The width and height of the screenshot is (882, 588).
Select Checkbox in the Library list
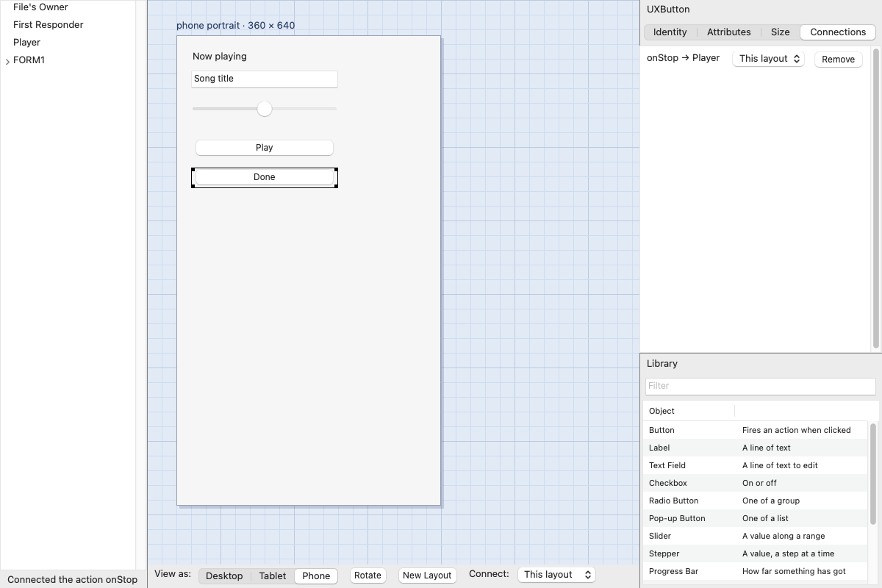[x=755, y=483]
